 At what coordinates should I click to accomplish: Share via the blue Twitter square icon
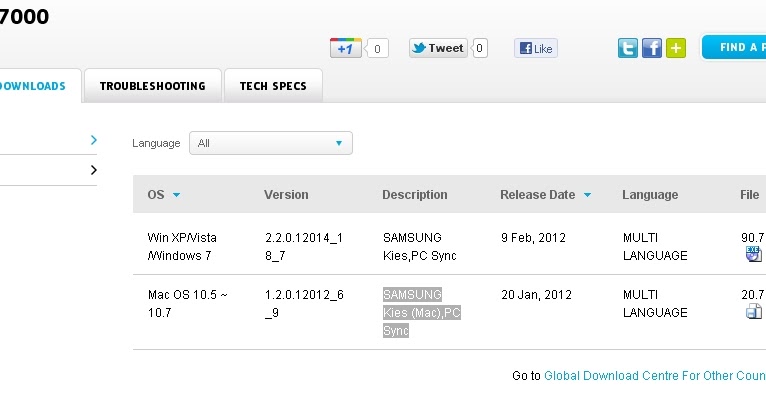[628, 48]
